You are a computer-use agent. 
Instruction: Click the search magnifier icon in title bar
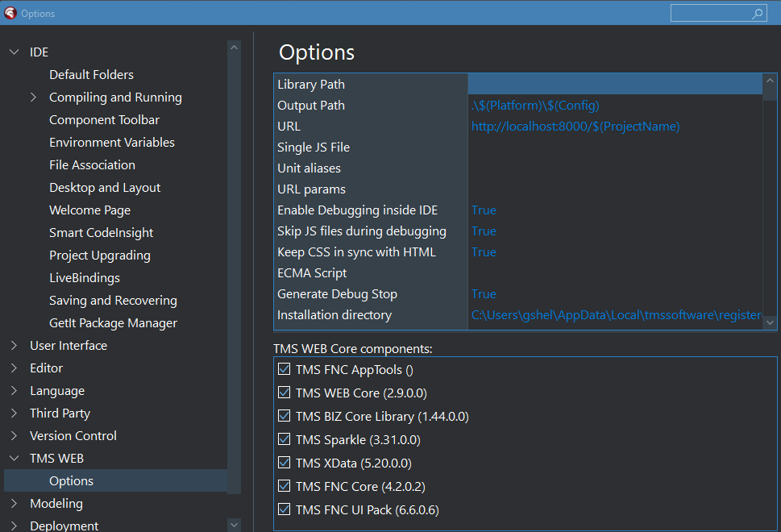click(x=757, y=14)
